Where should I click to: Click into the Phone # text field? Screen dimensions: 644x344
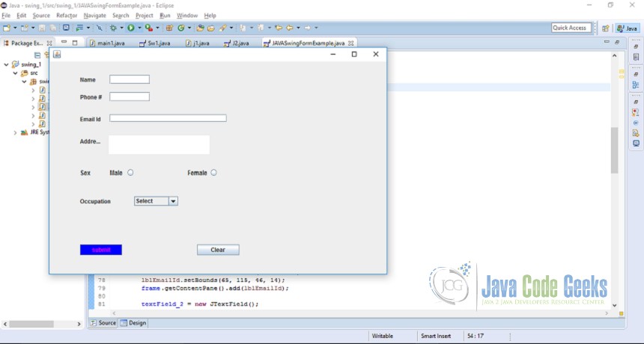pos(130,96)
